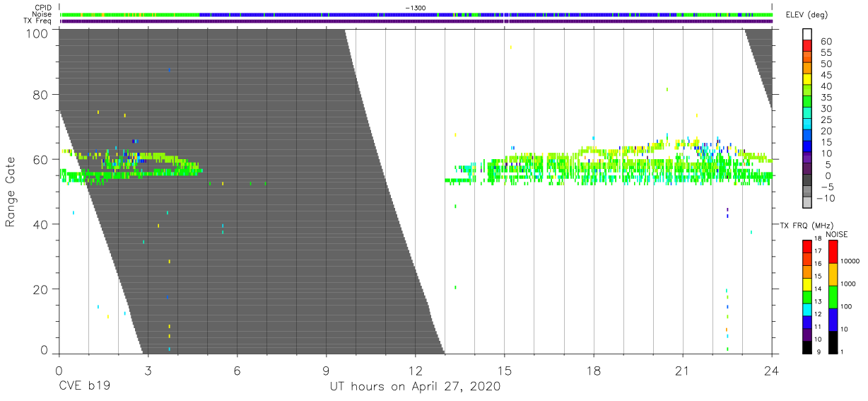Click the '80' tick on Range Gate axis
Screen dimensions: 868x401
coord(42,94)
